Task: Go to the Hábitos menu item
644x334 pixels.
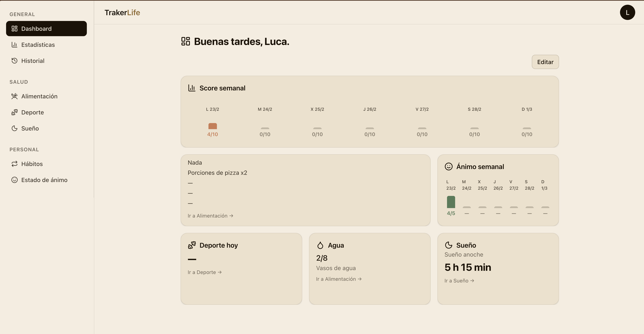Action: click(x=32, y=164)
